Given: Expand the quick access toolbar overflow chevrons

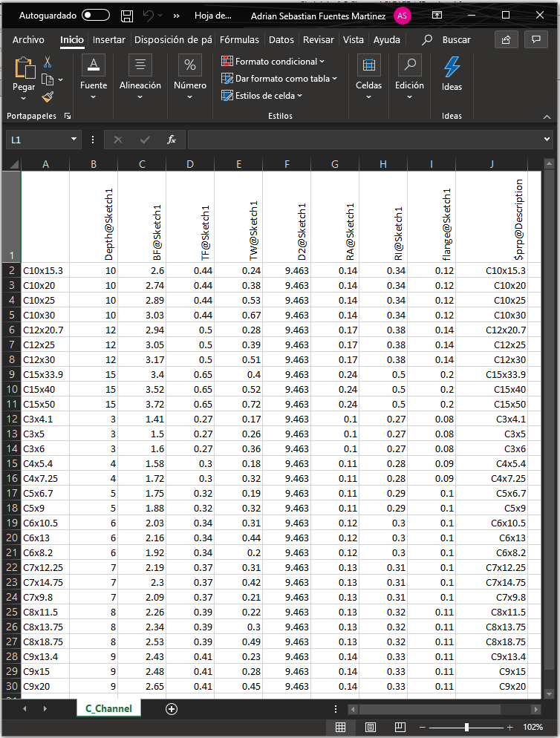Looking at the screenshot, I should (x=176, y=16).
